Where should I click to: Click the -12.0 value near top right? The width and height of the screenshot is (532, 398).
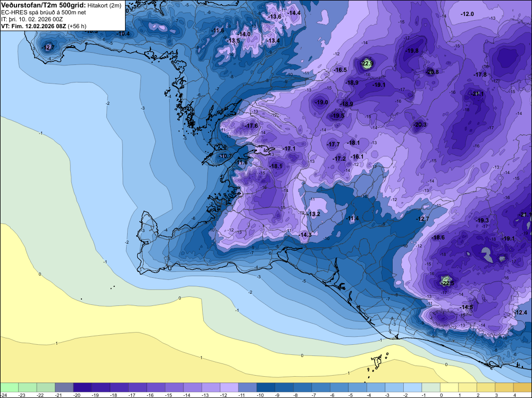(467, 14)
